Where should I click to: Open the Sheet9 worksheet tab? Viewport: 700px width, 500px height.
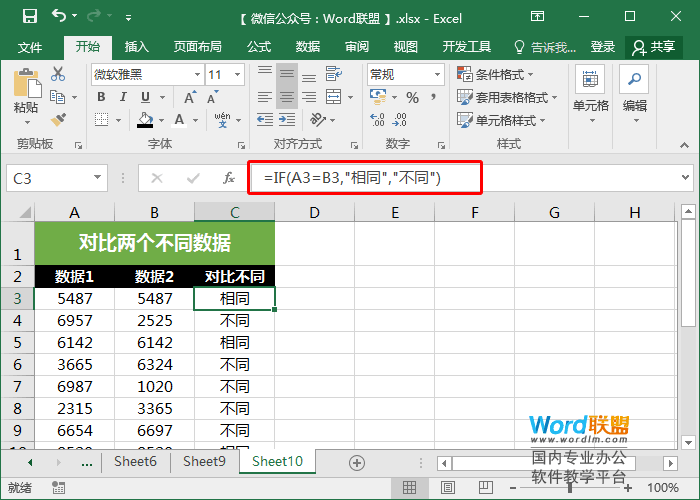(204, 461)
